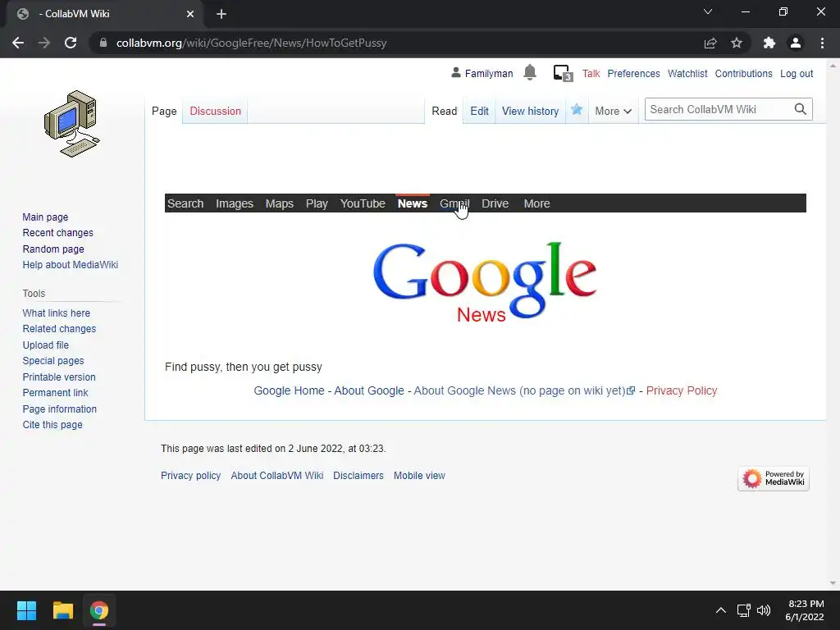Reload the page with the refresh icon
The height and width of the screenshot is (630, 840).
71,43
